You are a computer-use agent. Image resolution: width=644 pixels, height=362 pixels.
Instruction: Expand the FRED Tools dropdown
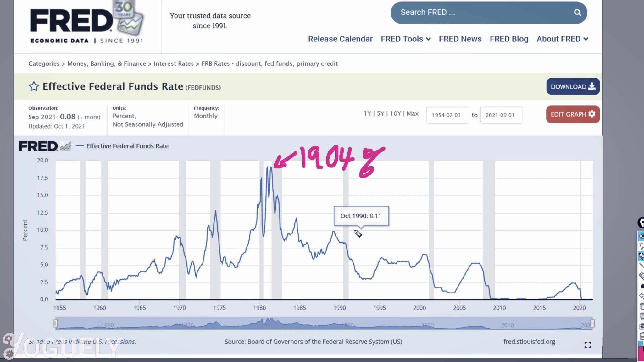tap(405, 39)
